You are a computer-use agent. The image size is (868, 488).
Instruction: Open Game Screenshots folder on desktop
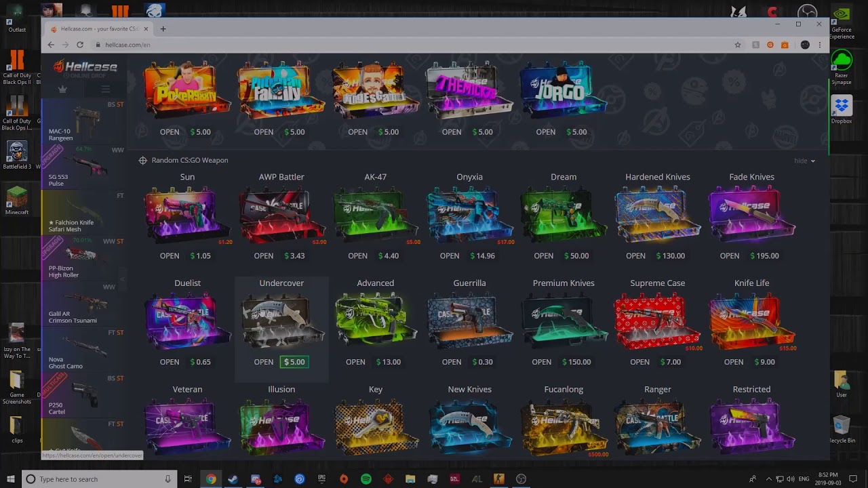[17, 388]
